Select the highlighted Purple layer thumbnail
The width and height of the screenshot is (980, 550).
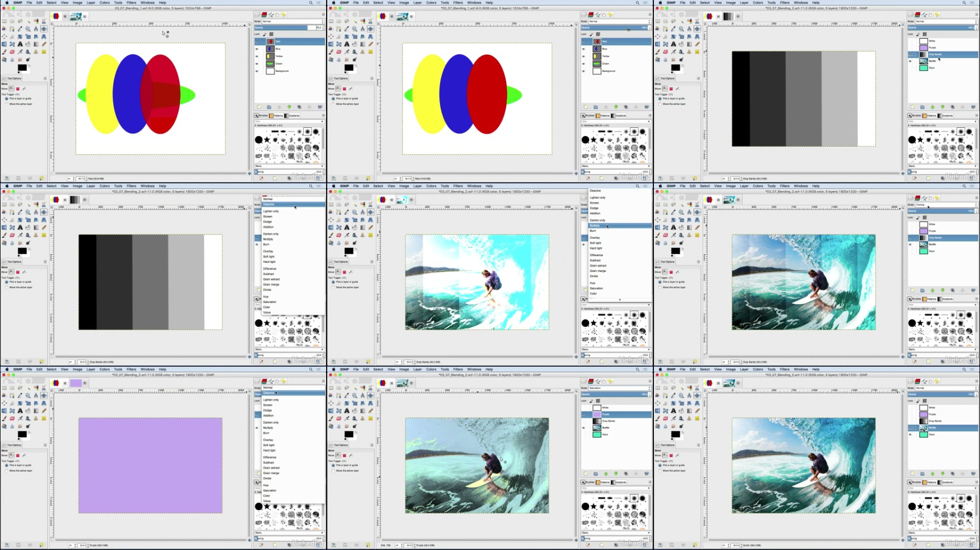pyautogui.click(x=597, y=415)
